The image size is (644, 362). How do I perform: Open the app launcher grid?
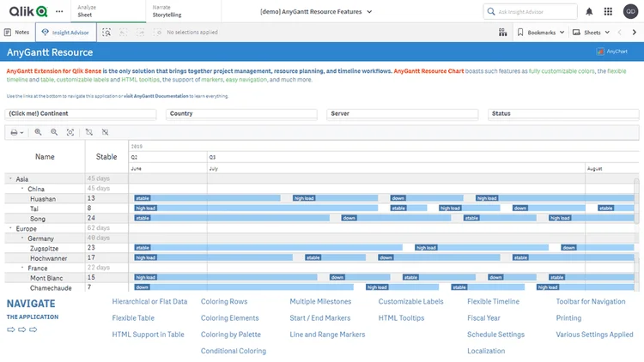point(608,11)
